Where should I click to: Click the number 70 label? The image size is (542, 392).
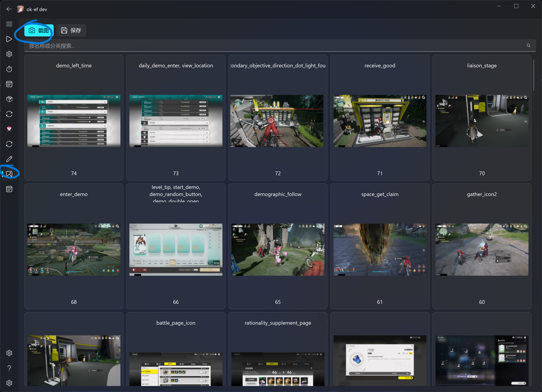pyautogui.click(x=482, y=173)
